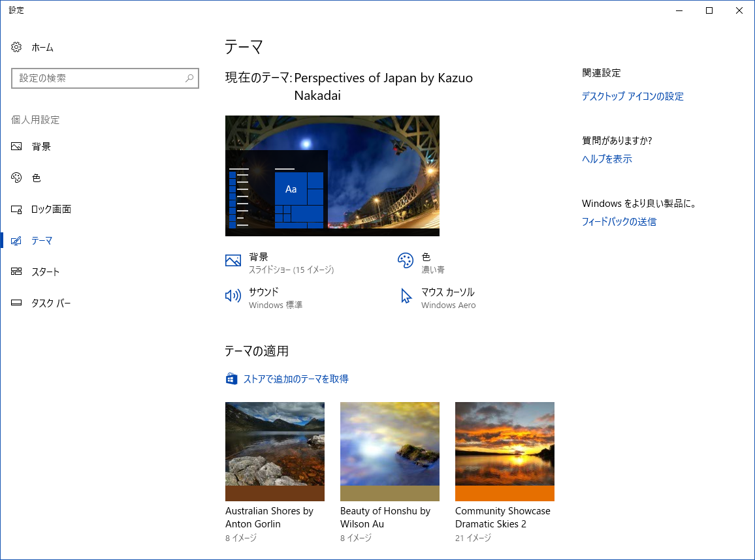
Task: Click the '個人用設定' section label
Action: point(35,120)
